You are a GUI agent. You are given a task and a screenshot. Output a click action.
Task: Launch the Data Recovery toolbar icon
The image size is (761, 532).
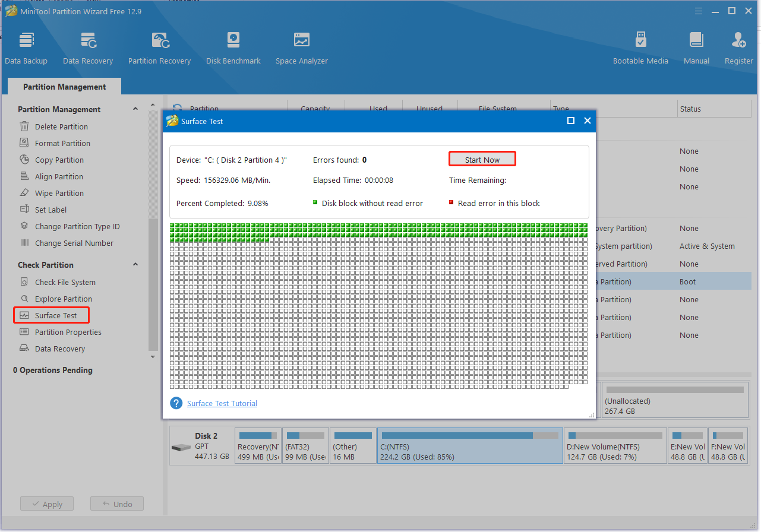coord(88,48)
